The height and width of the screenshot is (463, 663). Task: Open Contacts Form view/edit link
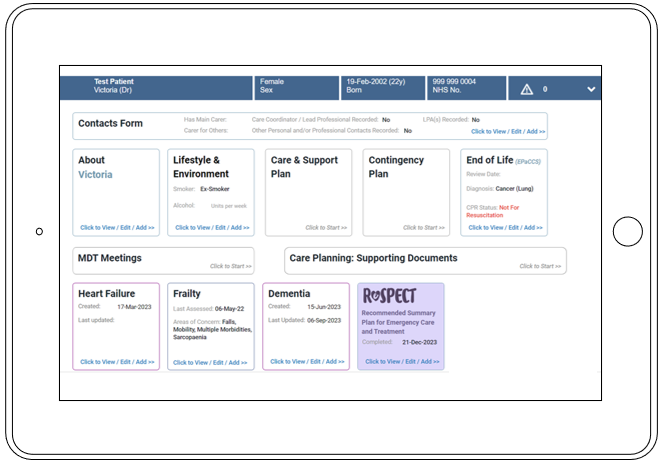pos(508,131)
